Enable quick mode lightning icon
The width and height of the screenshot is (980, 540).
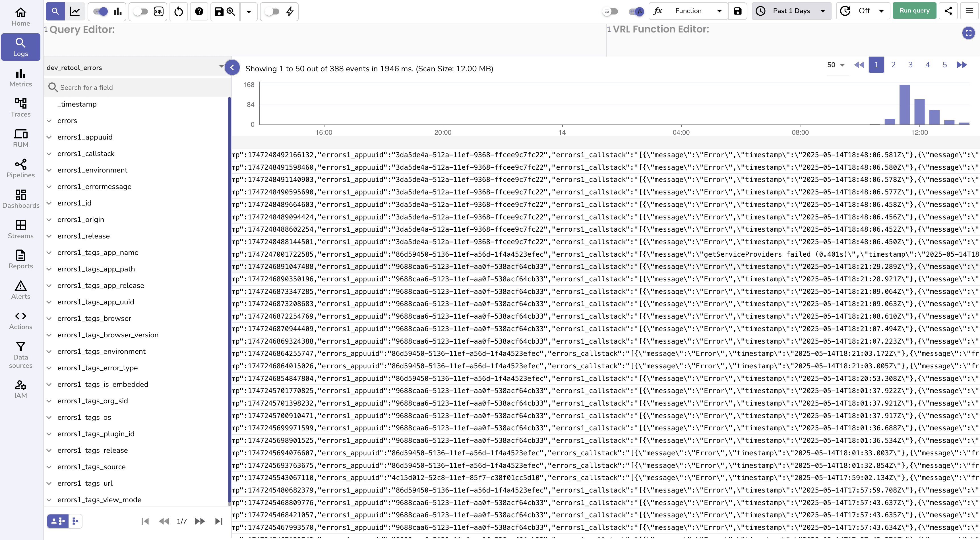tap(290, 11)
